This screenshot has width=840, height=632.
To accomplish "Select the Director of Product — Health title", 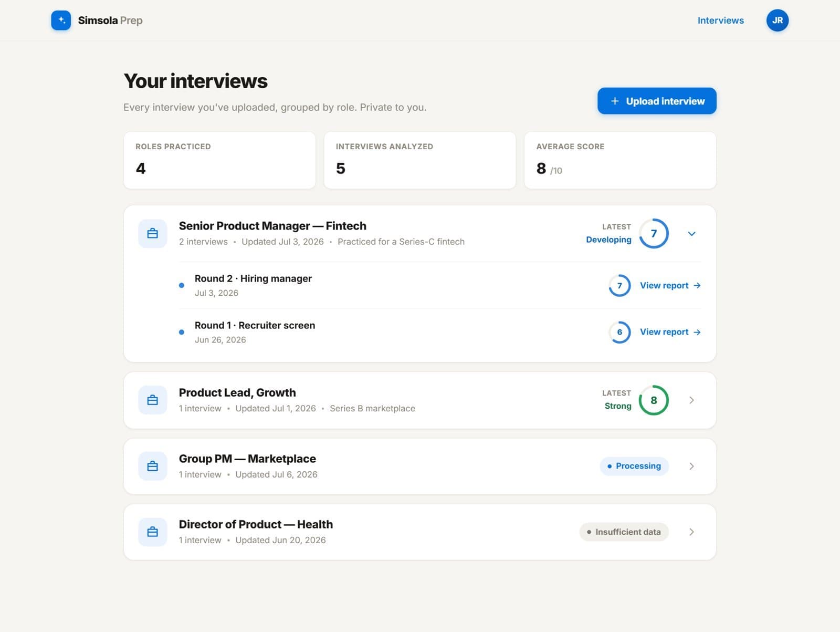I will pyautogui.click(x=256, y=524).
